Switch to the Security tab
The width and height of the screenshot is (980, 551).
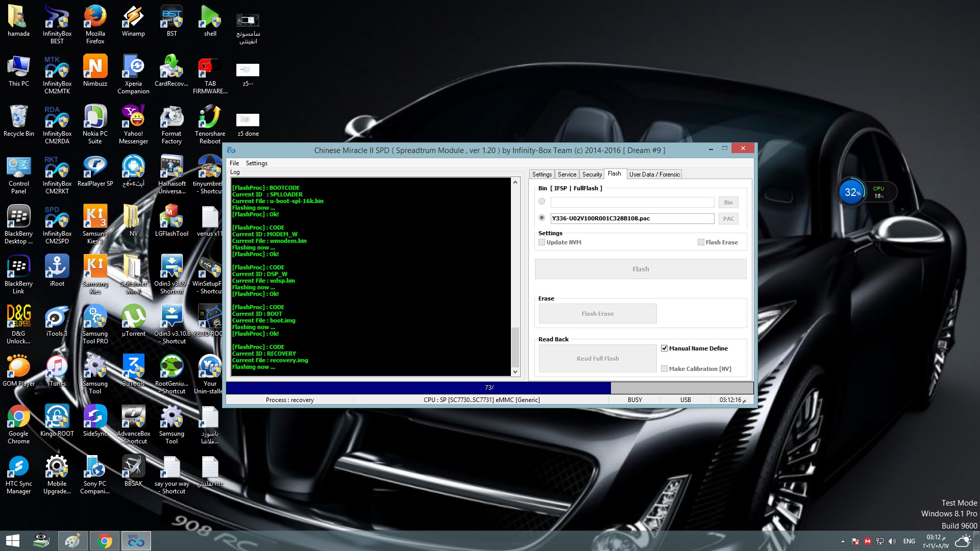[592, 174]
